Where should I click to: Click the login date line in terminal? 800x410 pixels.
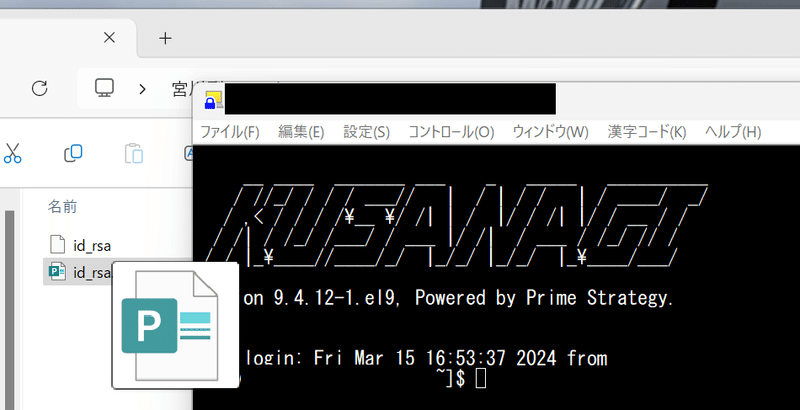[427, 357]
